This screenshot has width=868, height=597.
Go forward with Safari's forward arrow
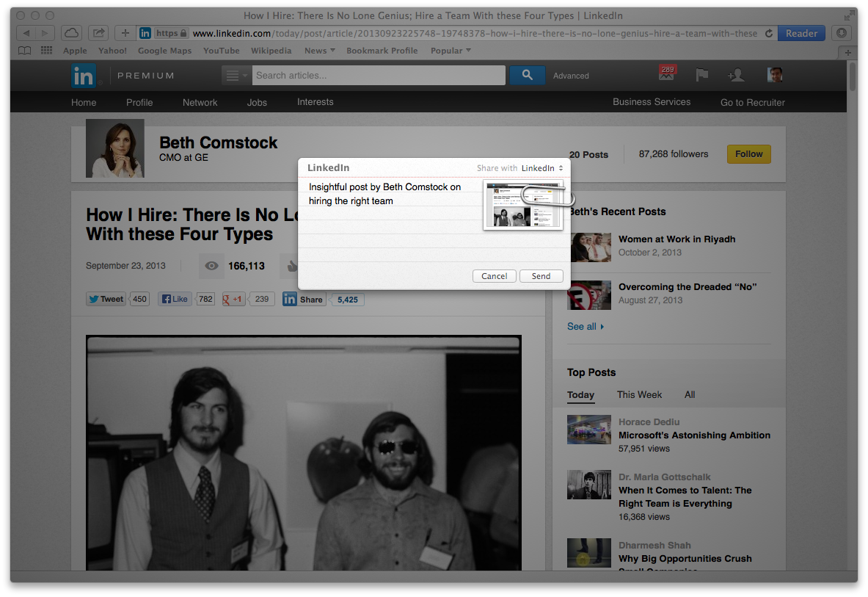coord(45,33)
